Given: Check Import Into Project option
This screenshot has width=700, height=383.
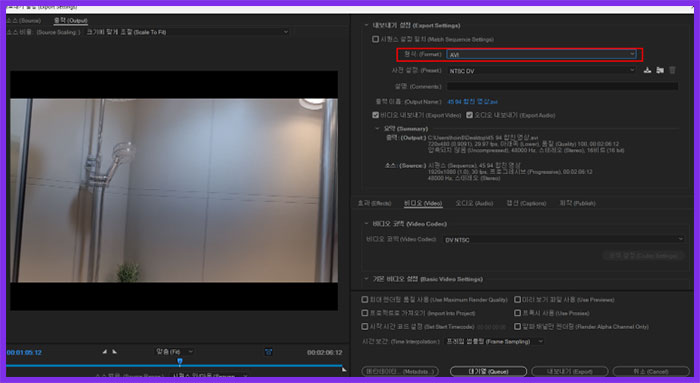Looking at the screenshot, I should pos(365,313).
